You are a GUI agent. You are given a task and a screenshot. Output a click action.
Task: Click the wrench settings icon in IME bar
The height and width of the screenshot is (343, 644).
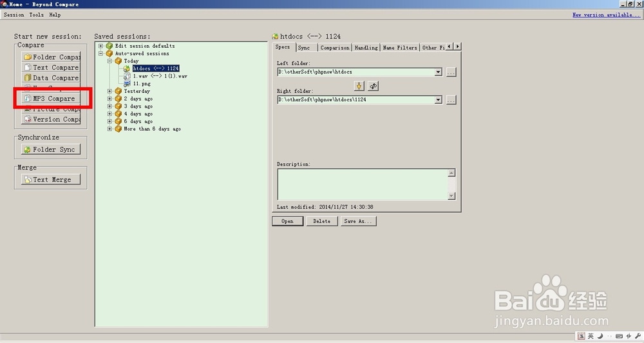pos(638,336)
